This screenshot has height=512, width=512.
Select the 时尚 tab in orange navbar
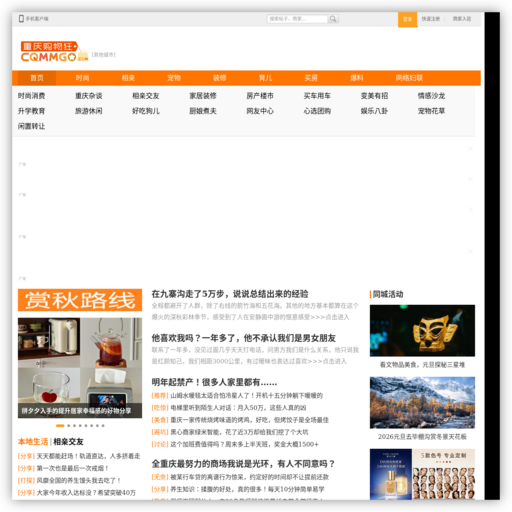82,78
